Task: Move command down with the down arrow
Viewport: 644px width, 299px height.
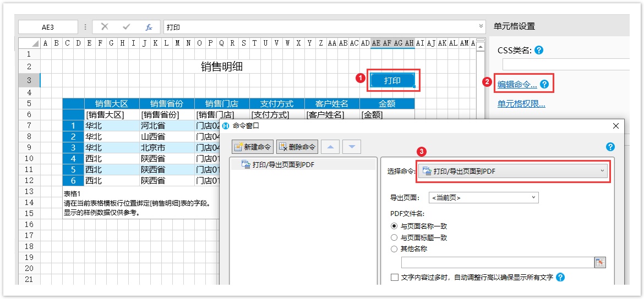Action: tap(352, 147)
